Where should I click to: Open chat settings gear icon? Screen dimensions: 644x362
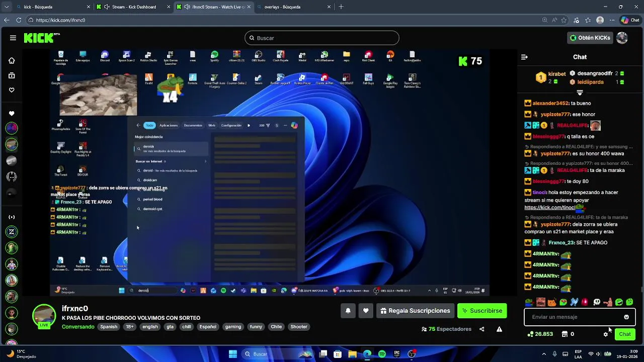pyautogui.click(x=606, y=334)
